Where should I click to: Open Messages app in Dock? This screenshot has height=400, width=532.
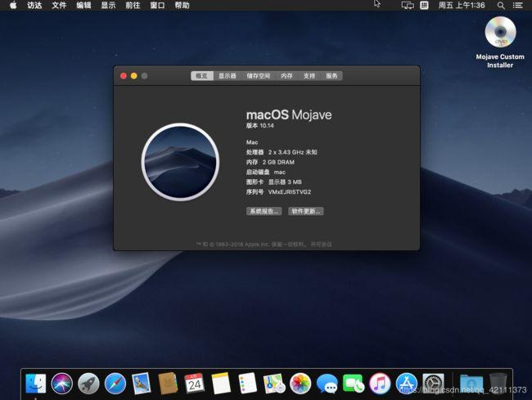coord(327,384)
